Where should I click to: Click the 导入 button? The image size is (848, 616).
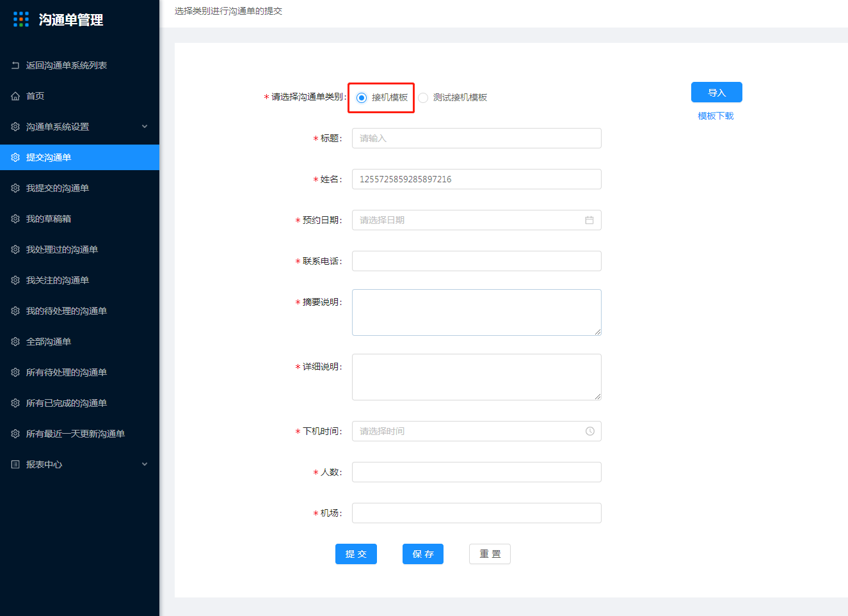point(717,92)
